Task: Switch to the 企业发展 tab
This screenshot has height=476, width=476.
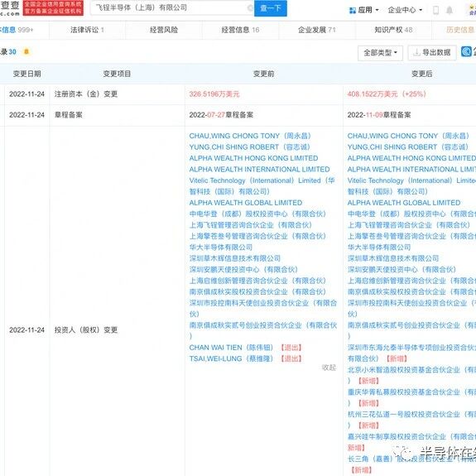Action: coord(316,30)
